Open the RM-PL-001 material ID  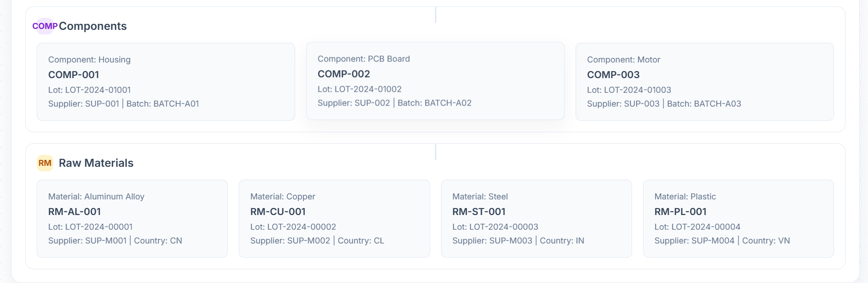click(x=680, y=212)
